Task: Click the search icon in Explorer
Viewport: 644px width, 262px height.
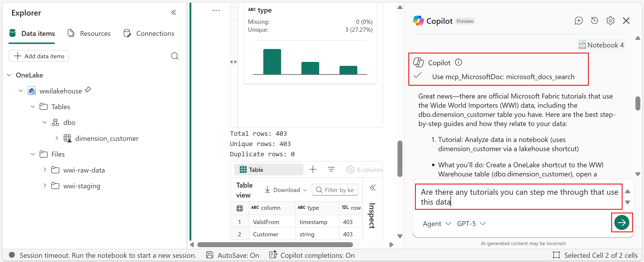Action: [x=175, y=56]
